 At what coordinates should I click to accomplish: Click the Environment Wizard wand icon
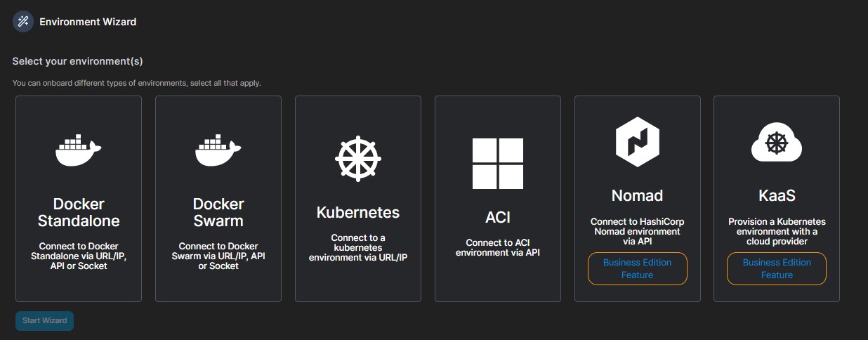pyautogui.click(x=23, y=22)
